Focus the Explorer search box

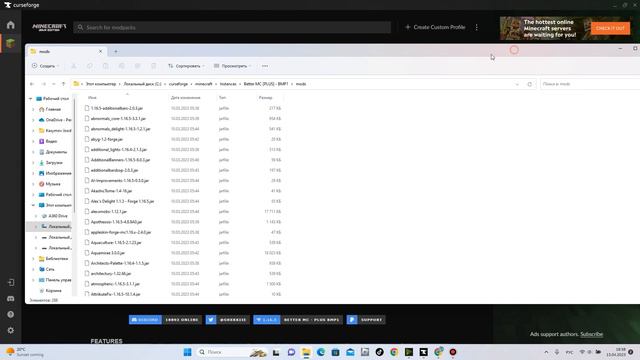tap(590, 84)
